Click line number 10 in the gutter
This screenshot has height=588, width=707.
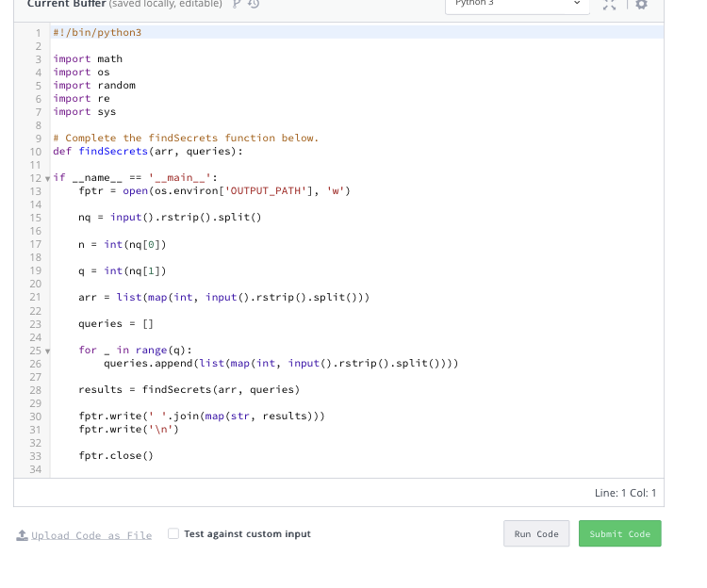click(x=36, y=152)
